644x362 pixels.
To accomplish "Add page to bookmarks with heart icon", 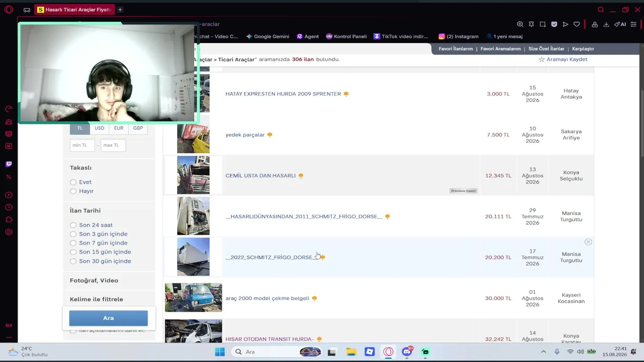I will pyautogui.click(x=577, y=24).
